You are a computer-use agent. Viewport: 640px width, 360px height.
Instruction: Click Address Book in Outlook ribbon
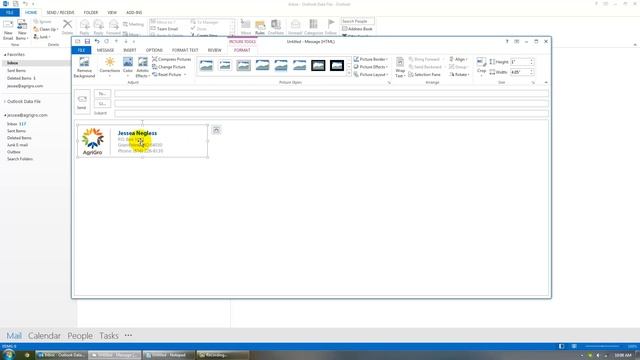[357, 29]
